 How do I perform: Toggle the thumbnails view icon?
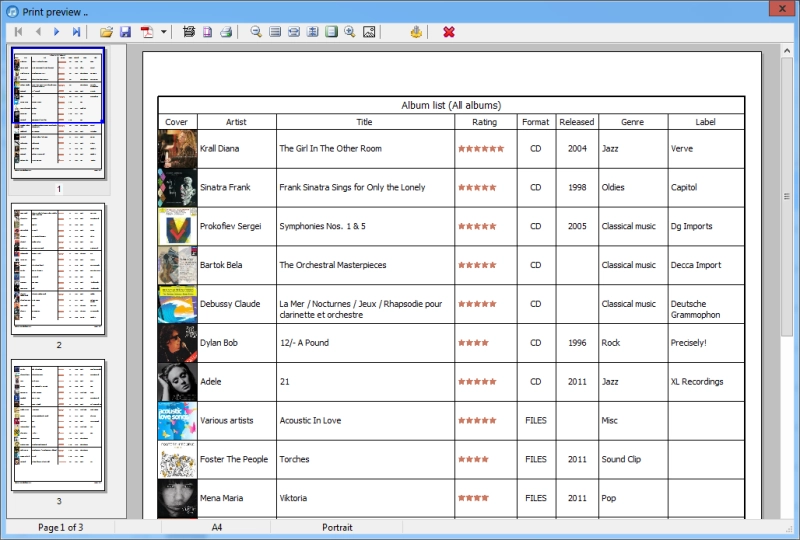(369, 32)
